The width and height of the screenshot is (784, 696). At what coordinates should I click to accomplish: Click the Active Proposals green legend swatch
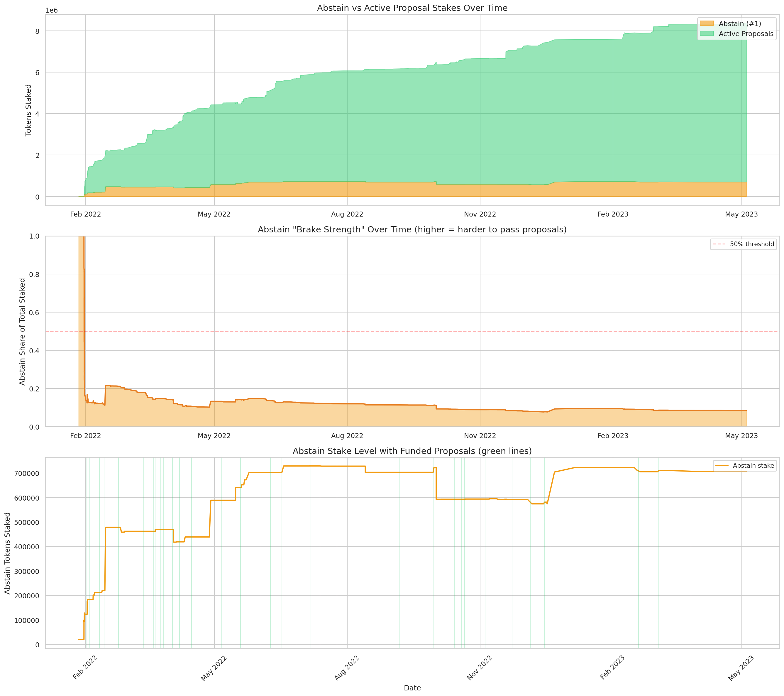[707, 34]
